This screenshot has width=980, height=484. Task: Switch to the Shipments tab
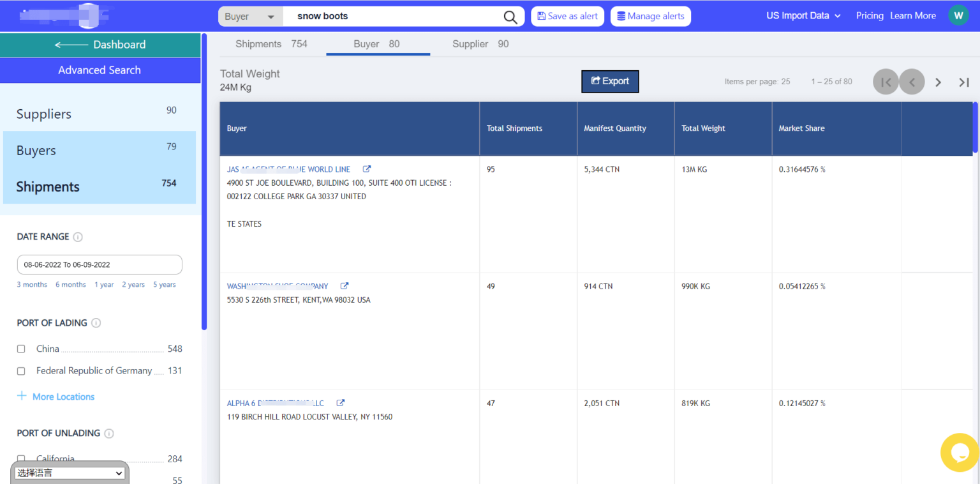(271, 44)
